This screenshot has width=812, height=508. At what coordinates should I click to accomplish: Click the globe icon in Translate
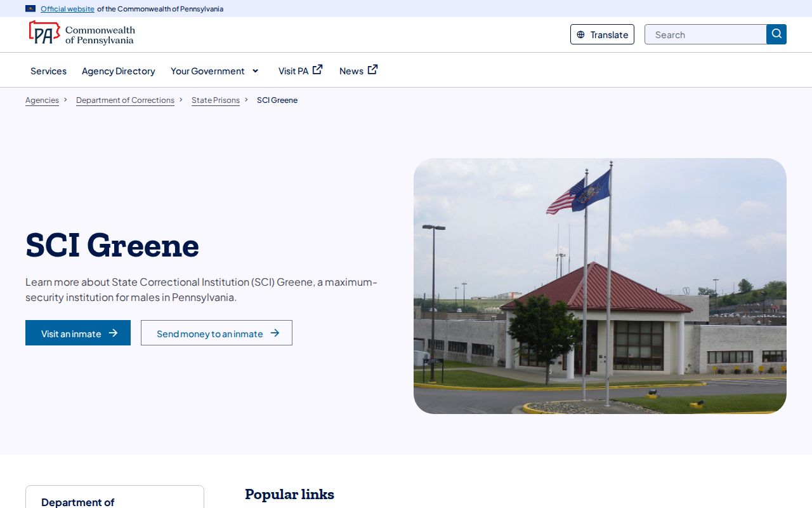580,35
